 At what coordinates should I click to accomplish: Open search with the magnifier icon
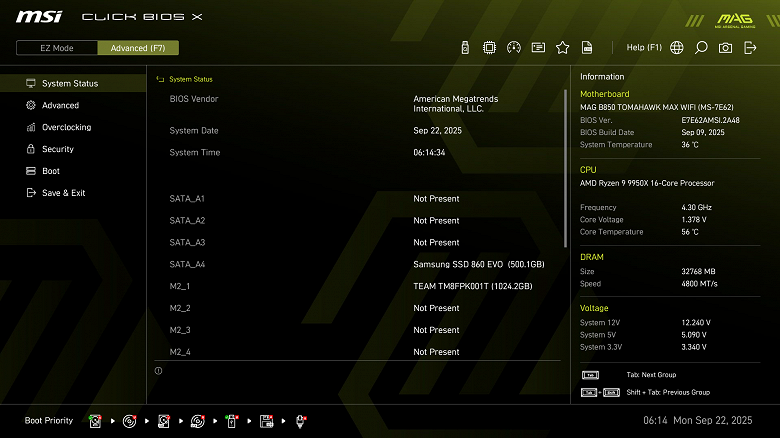(x=701, y=48)
